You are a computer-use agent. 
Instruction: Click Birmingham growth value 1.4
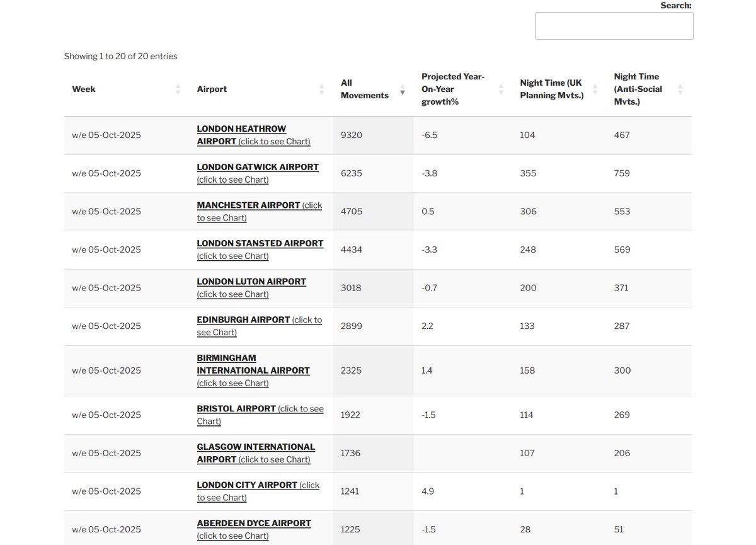[x=427, y=370]
